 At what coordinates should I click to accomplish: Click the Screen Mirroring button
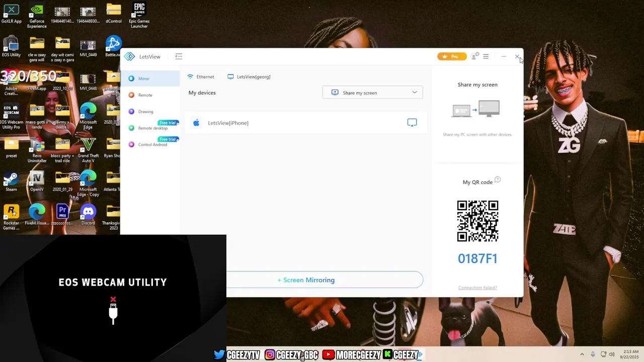click(x=325, y=280)
